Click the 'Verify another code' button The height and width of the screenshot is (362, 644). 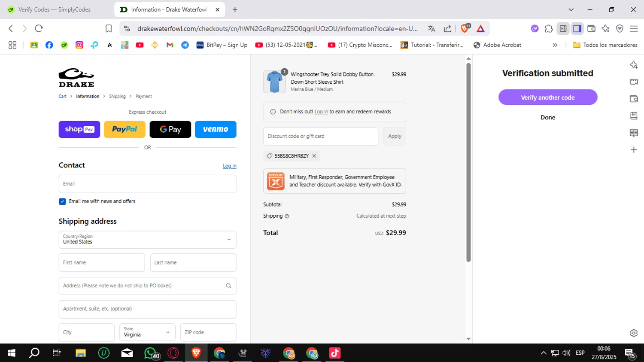[x=548, y=97]
